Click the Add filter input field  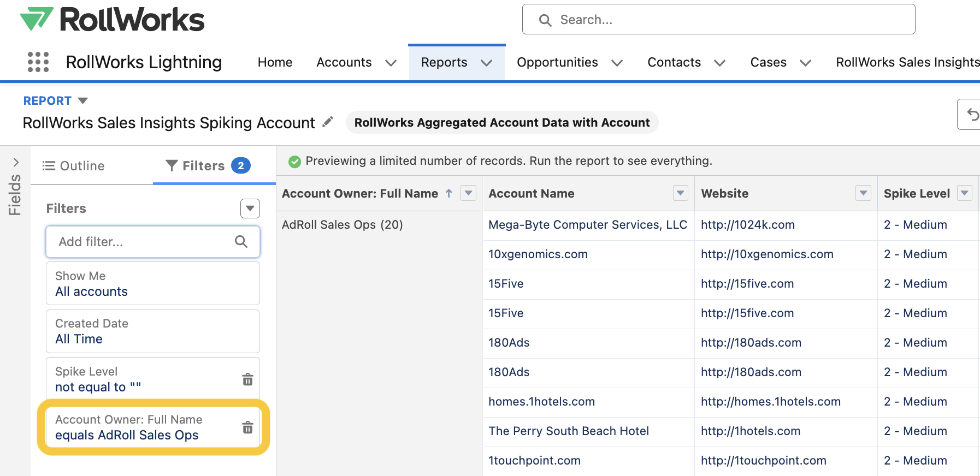(x=153, y=241)
